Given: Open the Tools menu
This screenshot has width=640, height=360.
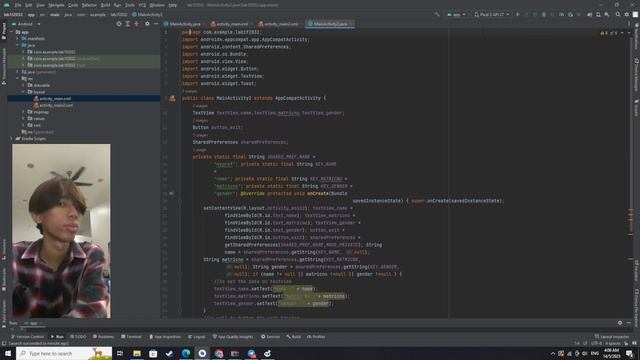Looking at the screenshot, I should tap(130, 5).
